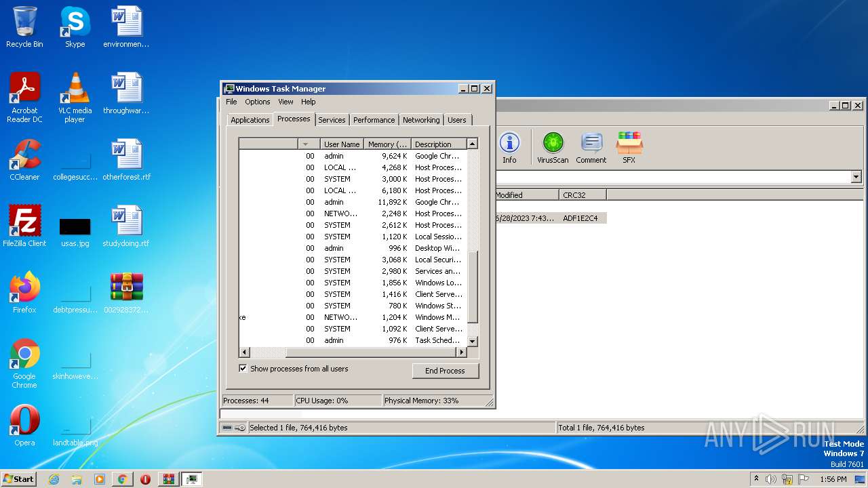The image size is (868, 488).
Task: Open Internet Explorer from taskbar
Action: click(54, 479)
